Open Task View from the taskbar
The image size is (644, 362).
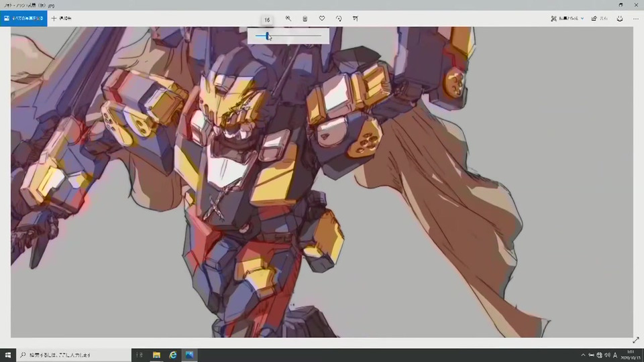tap(140, 355)
